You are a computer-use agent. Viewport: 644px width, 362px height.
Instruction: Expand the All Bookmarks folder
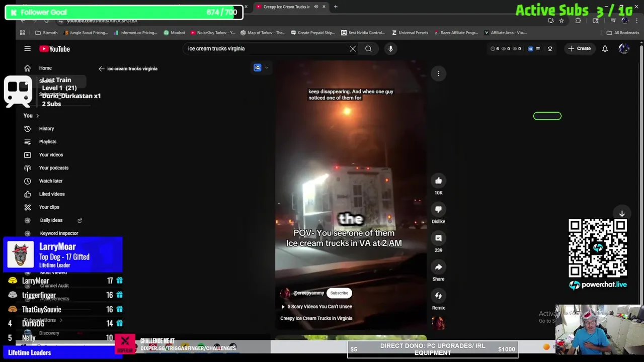point(623,33)
